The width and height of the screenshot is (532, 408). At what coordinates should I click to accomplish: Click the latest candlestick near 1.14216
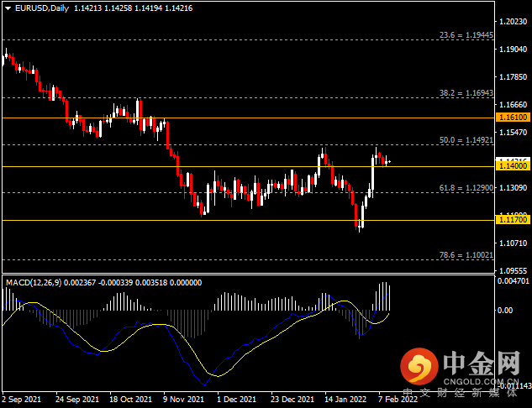point(389,162)
